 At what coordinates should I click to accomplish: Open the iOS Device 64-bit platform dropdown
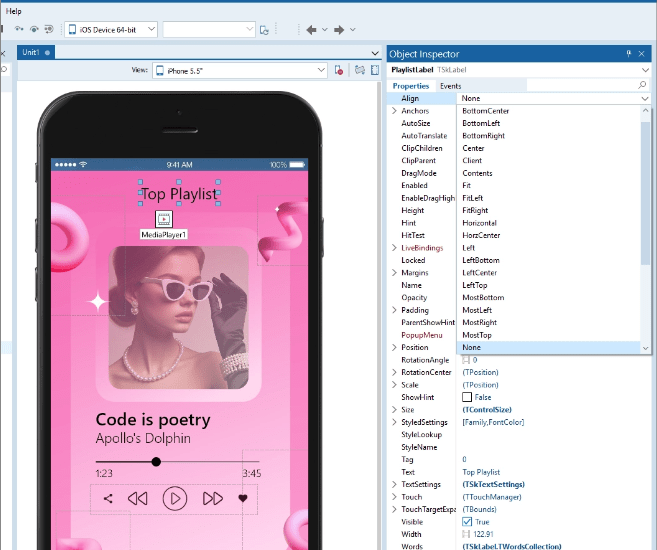pos(111,30)
